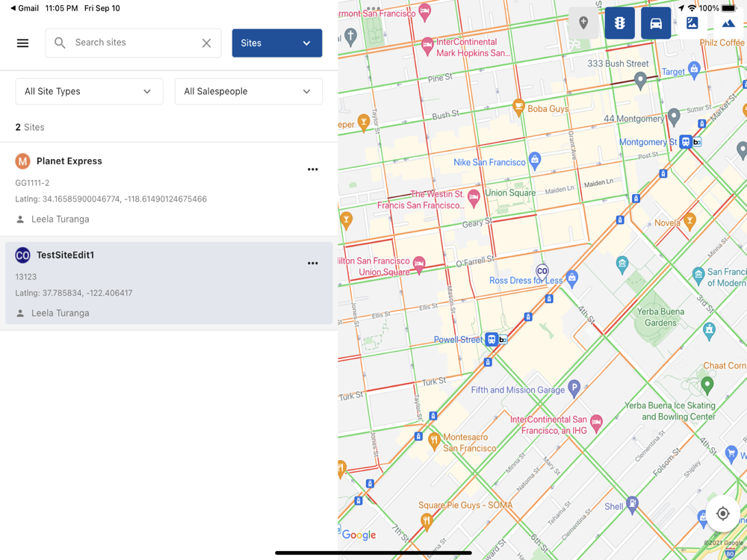Select the TestSiteEdit1 site entry
Screen dimensions: 747x560
[x=149, y=284]
